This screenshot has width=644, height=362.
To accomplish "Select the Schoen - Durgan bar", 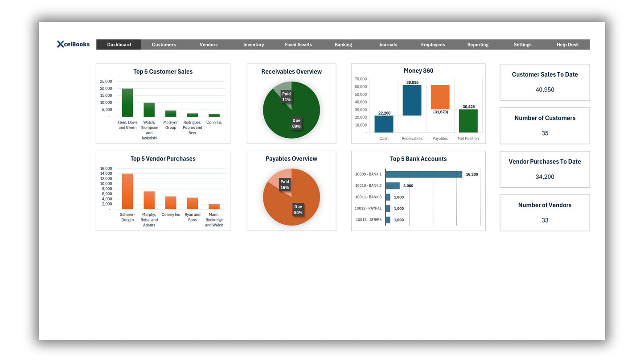I will click(127, 191).
